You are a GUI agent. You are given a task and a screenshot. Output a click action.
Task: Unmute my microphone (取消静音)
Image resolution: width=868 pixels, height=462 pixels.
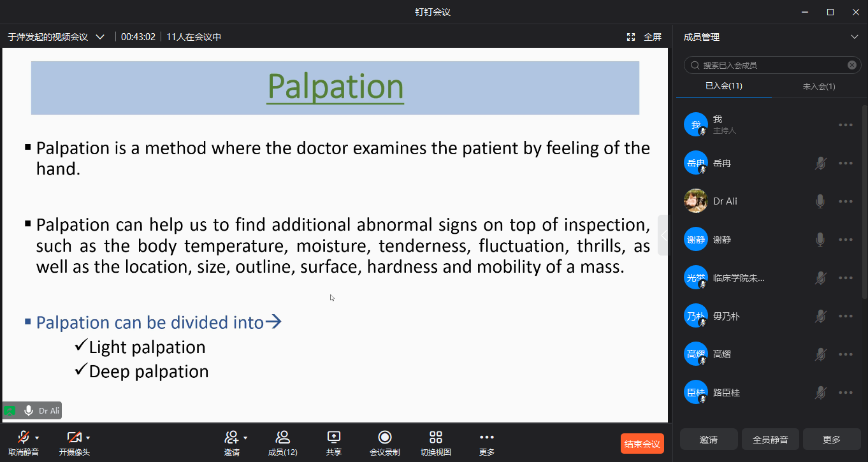click(x=24, y=437)
